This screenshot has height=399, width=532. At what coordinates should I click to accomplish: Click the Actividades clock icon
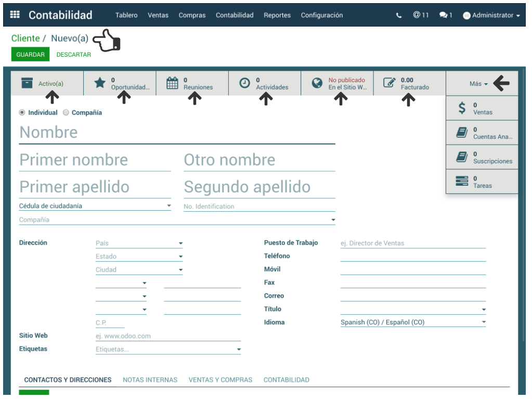pos(244,83)
